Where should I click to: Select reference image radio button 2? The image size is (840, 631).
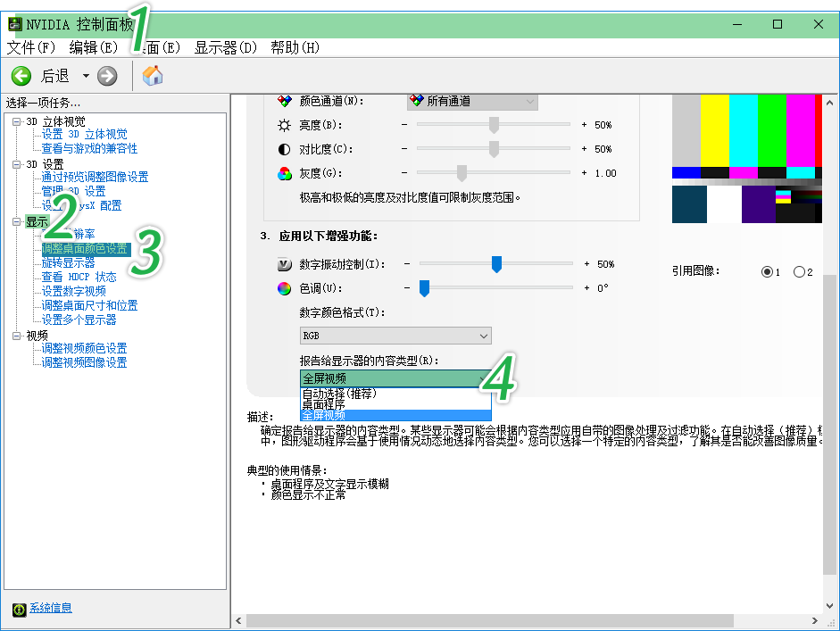(x=799, y=271)
